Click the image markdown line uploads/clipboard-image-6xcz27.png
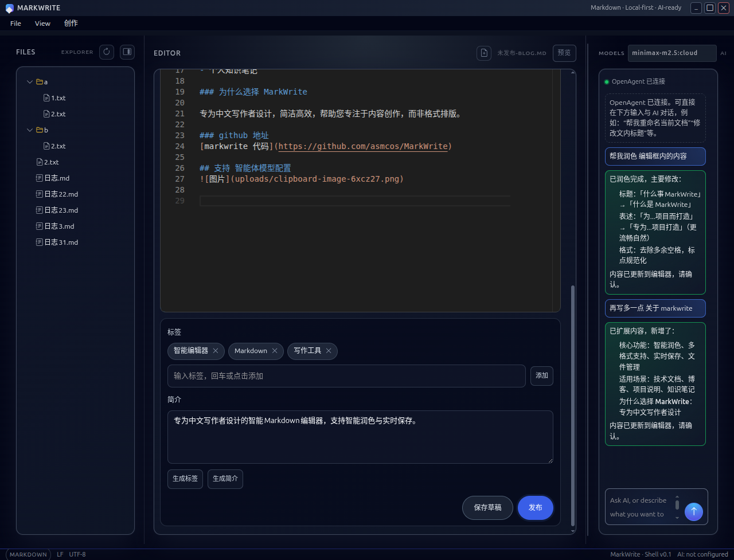The width and height of the screenshot is (734, 560). pyautogui.click(x=302, y=179)
